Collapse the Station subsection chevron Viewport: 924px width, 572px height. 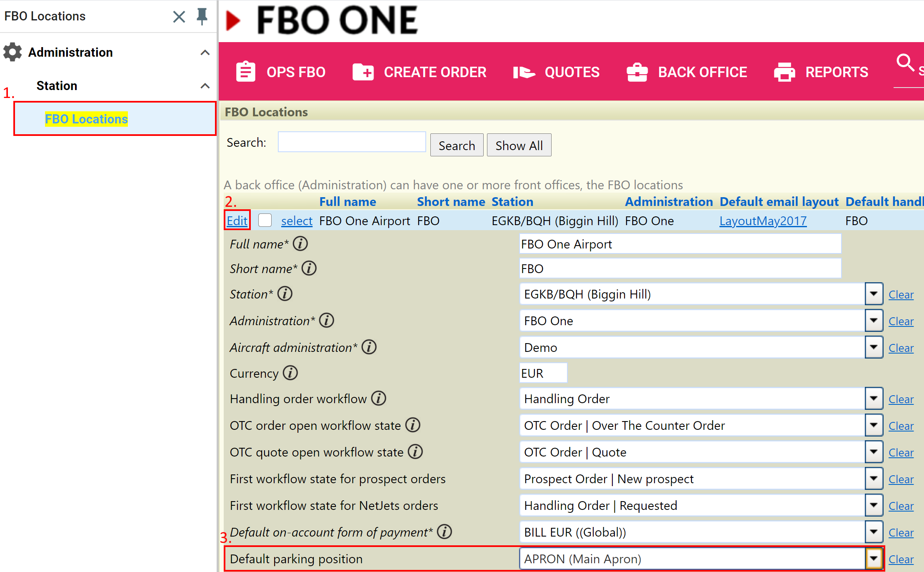tap(205, 86)
